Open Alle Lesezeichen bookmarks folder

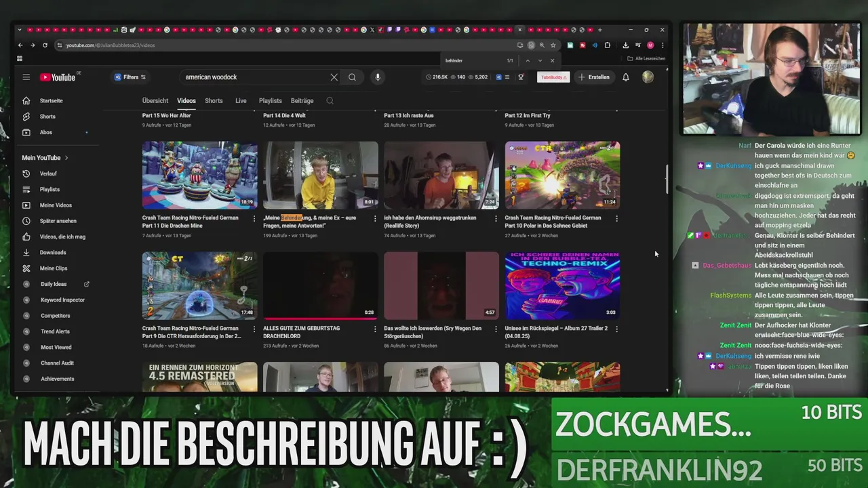point(646,59)
